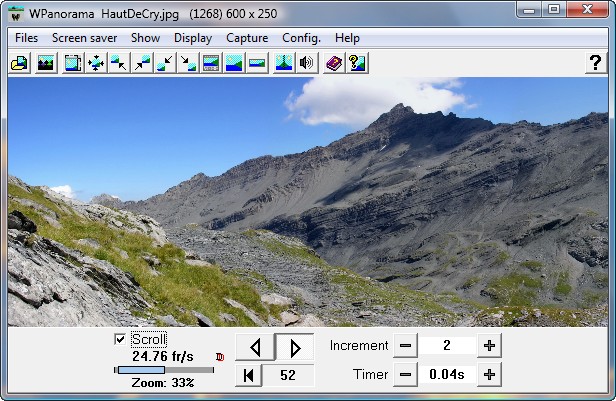616x401 pixels.
Task: Move window to the bottom-right corner icon
Action: click(x=188, y=63)
